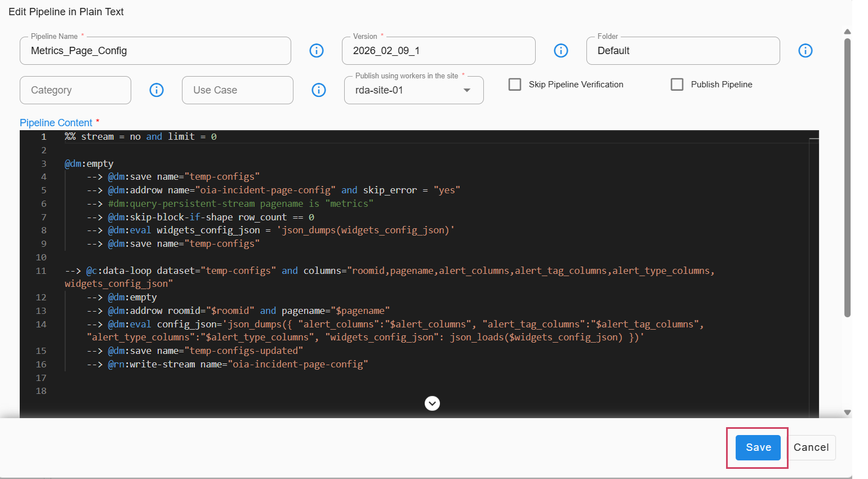
Task: Click the Folder input field
Action: pyautogui.click(x=683, y=51)
